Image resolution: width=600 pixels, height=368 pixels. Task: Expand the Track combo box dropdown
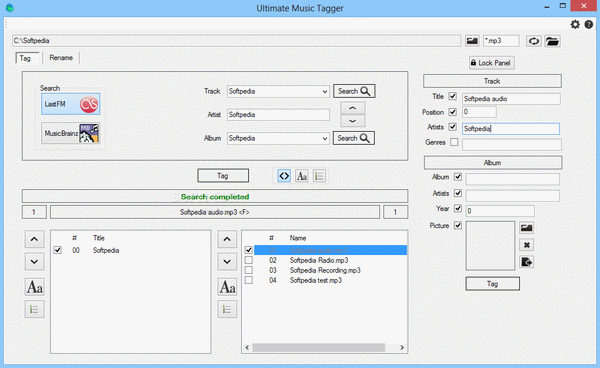(x=324, y=91)
